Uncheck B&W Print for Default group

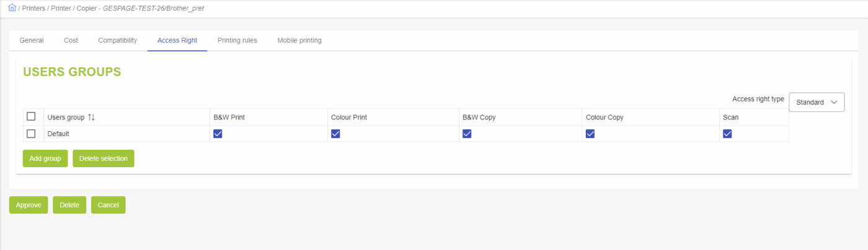[218, 134]
